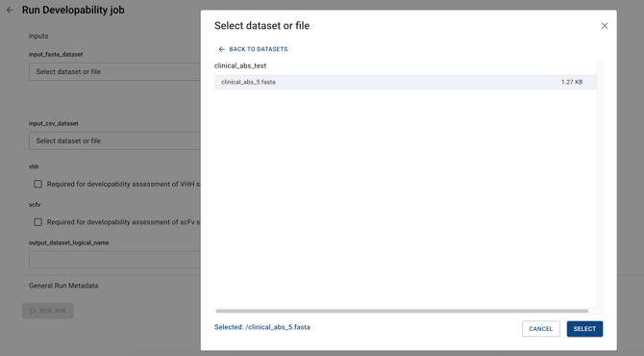Click the Selected: /clinical_abs_5.fasta path text
This screenshot has height=356, width=644.
point(262,327)
